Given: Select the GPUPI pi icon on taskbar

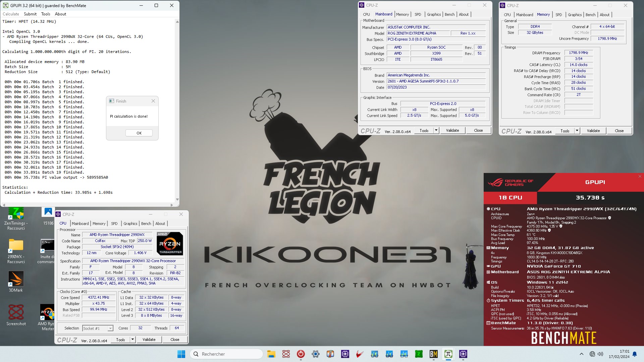Looking at the screenshot, I should click(448, 354).
